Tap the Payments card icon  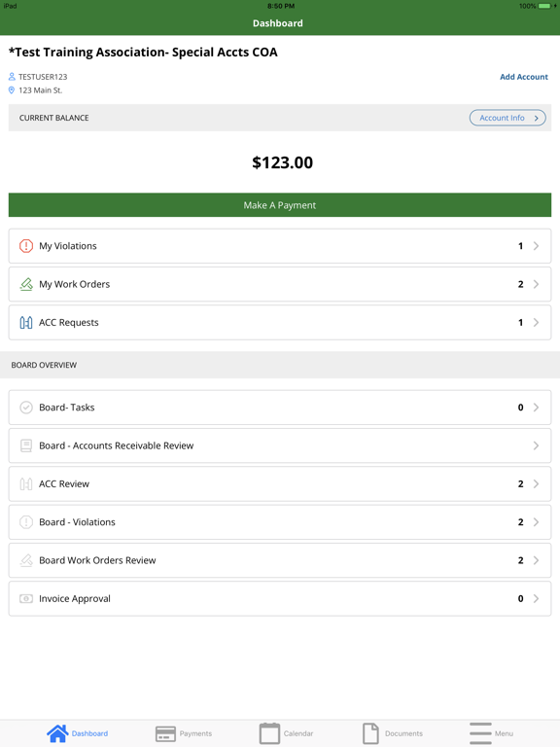tap(165, 733)
